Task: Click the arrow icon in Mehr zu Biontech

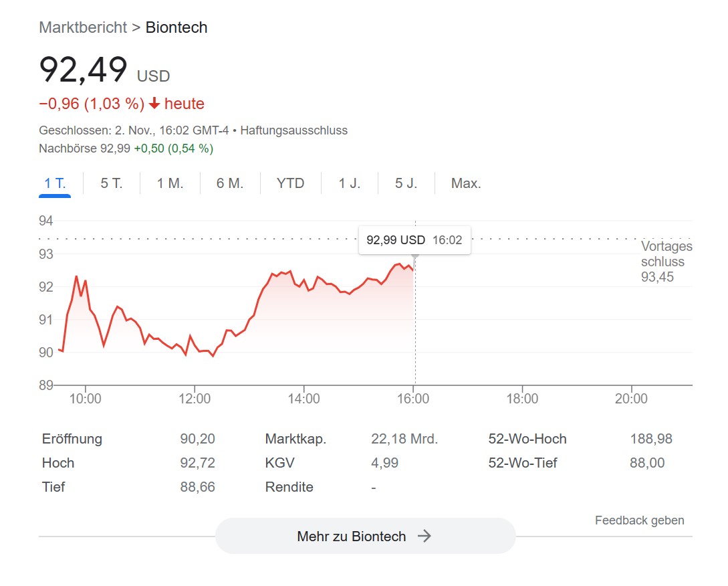Action: tap(424, 536)
